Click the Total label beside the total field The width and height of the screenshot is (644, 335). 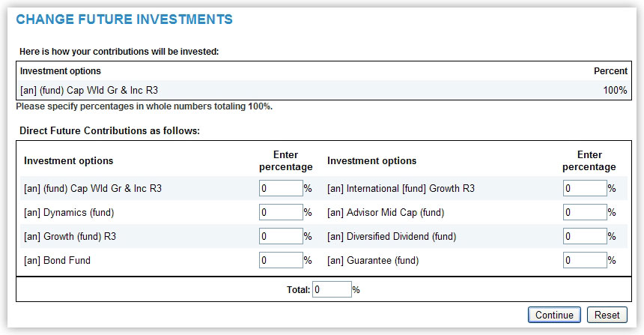[x=298, y=289]
